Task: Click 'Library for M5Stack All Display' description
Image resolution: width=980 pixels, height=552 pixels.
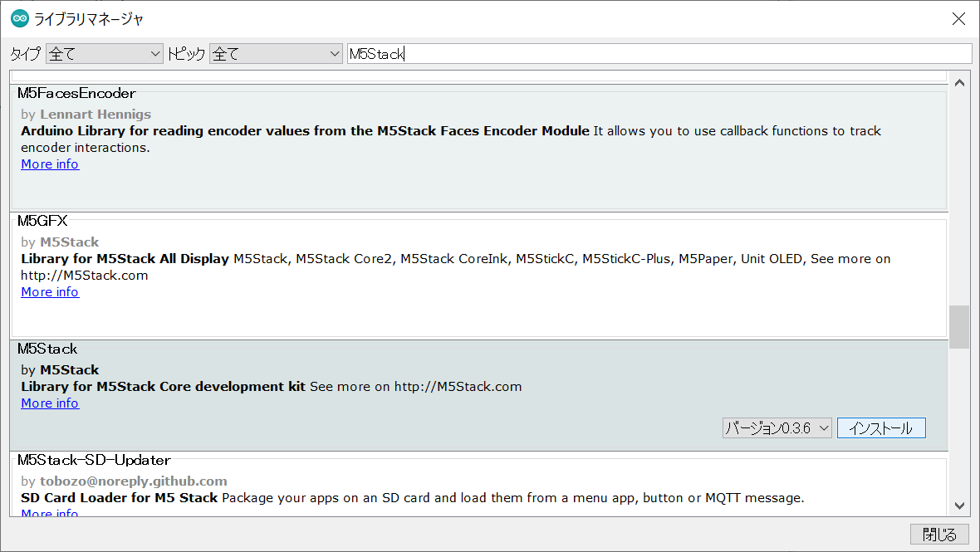Action: tap(125, 259)
